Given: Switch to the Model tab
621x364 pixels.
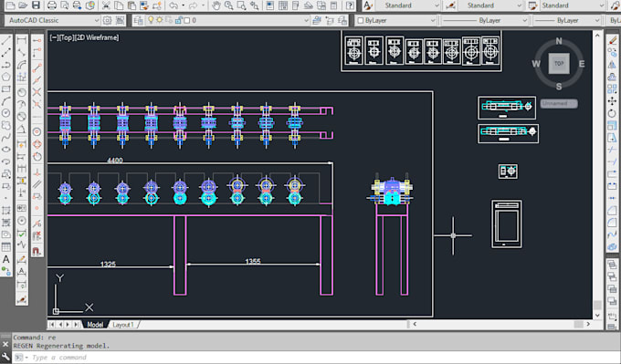Looking at the screenshot, I should [95, 325].
